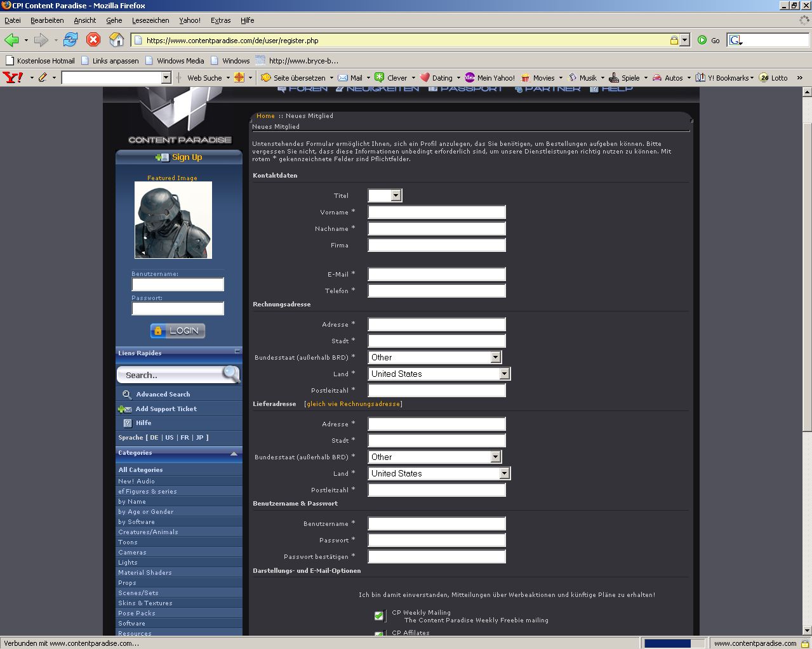Click the Passwort bestätigen field
Viewport: 812px width, 649px height.
(437, 556)
